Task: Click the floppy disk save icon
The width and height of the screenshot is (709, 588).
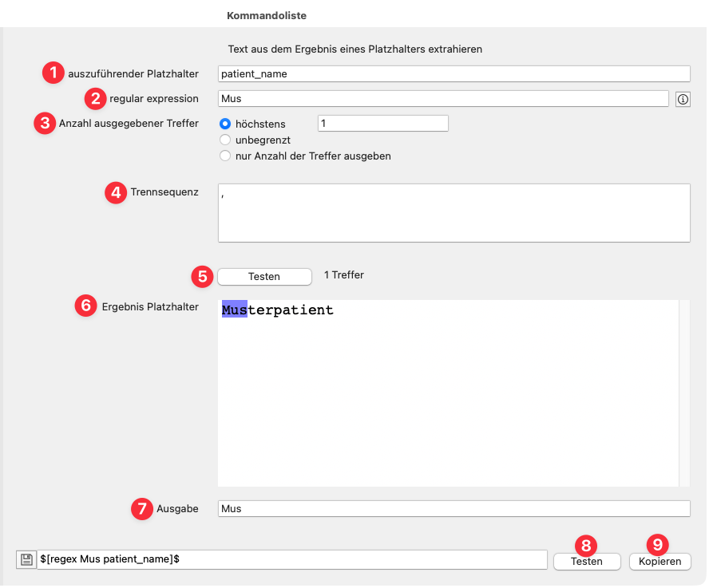Action: (26, 560)
